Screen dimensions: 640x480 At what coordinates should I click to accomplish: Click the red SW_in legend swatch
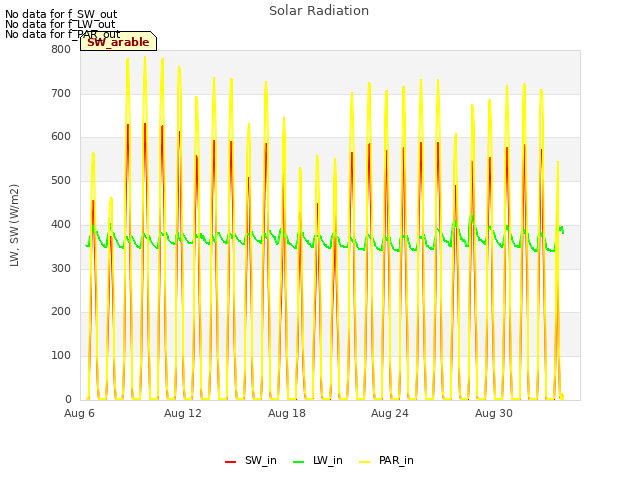coord(231,462)
